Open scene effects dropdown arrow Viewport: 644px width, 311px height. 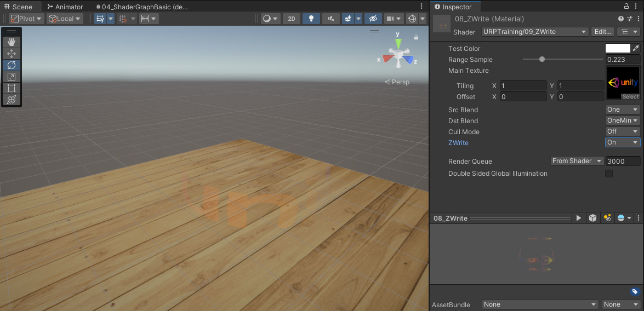click(x=358, y=19)
